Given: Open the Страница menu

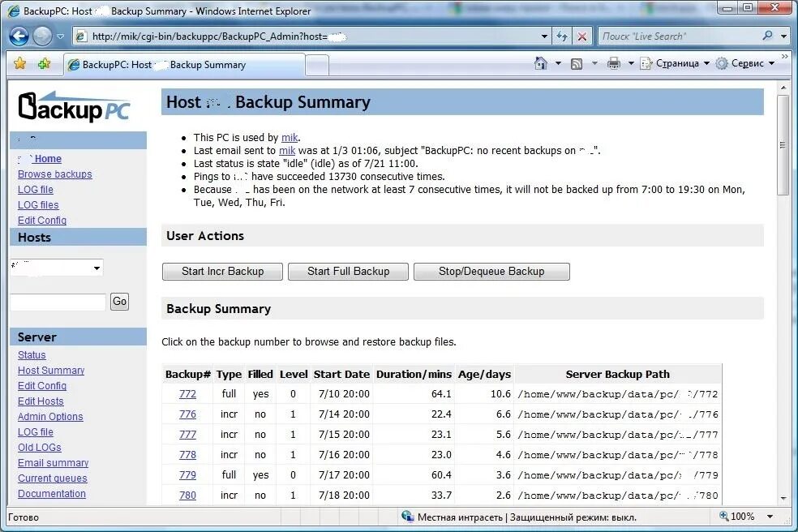Looking at the screenshot, I should [675, 63].
